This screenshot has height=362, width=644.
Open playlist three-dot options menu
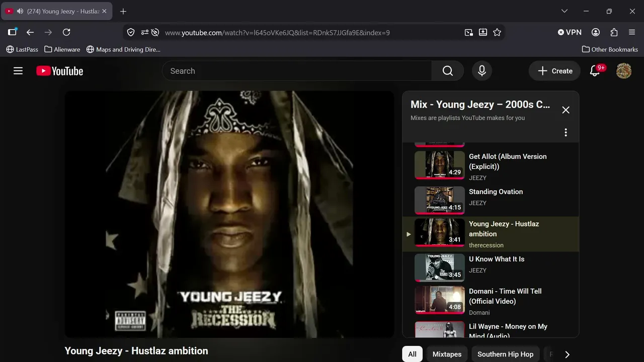pos(566,132)
